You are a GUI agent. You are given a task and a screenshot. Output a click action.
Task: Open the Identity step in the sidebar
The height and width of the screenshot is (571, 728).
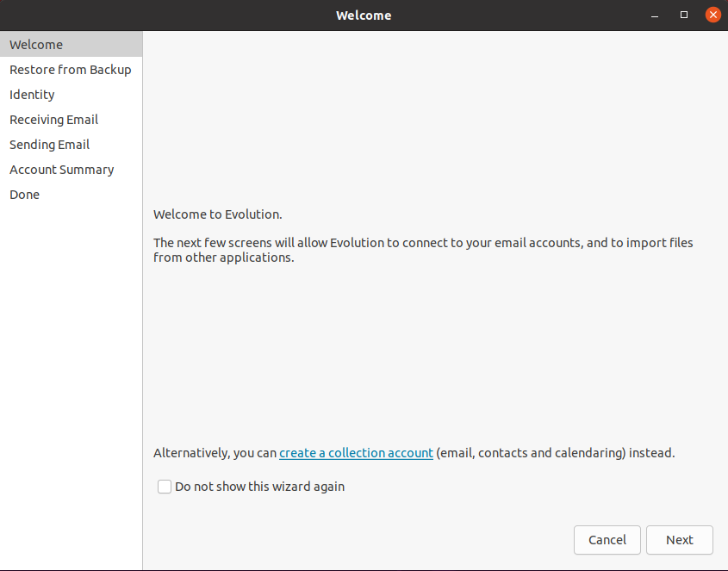click(x=32, y=95)
